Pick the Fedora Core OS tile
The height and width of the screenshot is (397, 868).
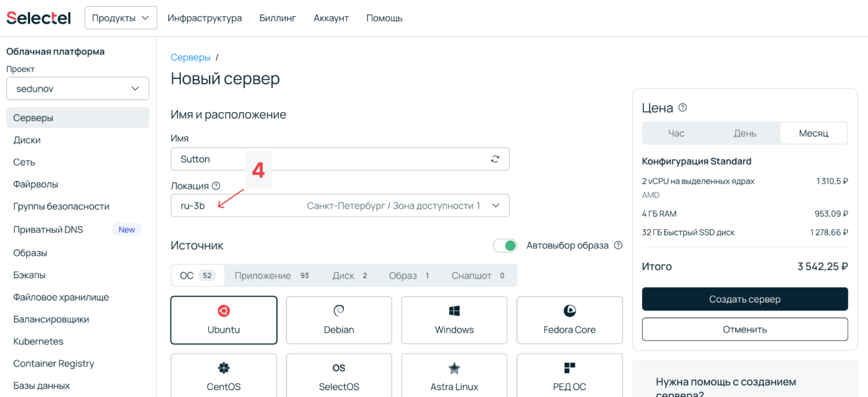[570, 320]
